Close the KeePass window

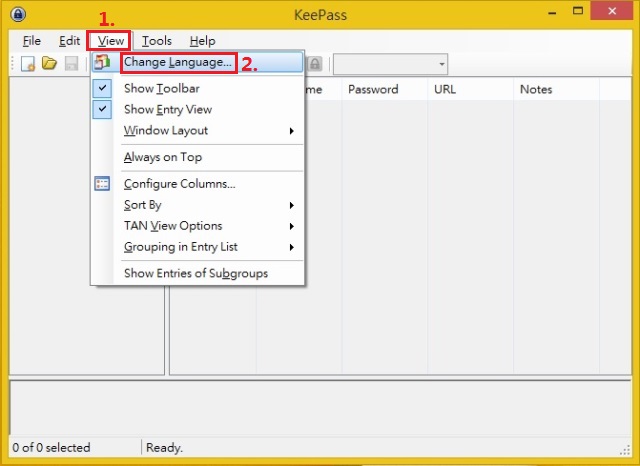612,11
